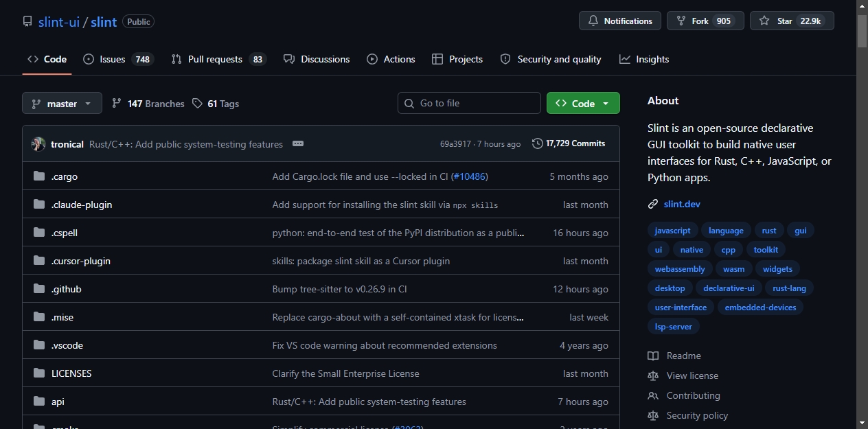
Task: Open commit hash 69a3917
Action: (455, 144)
